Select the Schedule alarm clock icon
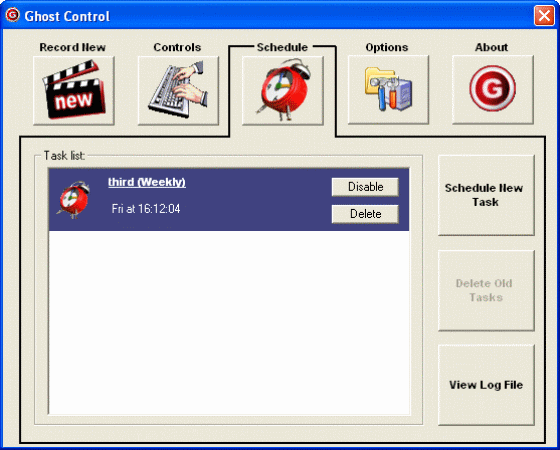 [x=282, y=90]
